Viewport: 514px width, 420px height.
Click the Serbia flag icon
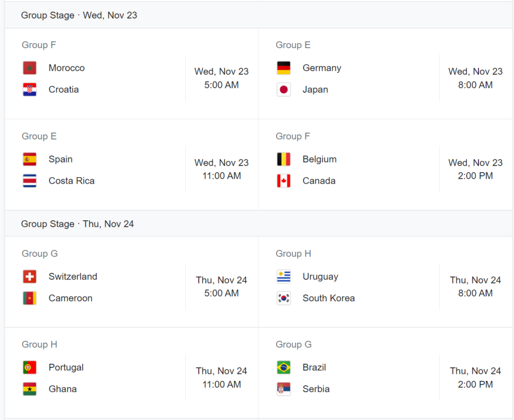(x=284, y=389)
